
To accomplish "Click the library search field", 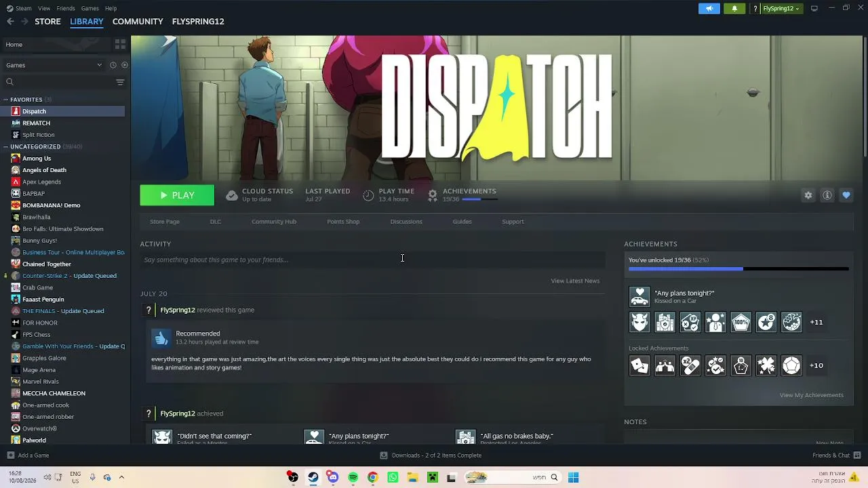I will pos(58,82).
